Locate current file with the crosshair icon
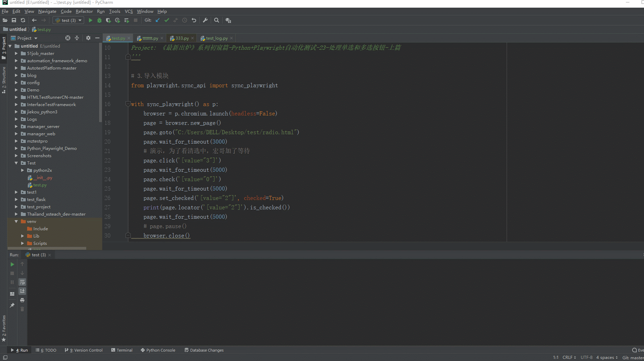 tap(68, 38)
